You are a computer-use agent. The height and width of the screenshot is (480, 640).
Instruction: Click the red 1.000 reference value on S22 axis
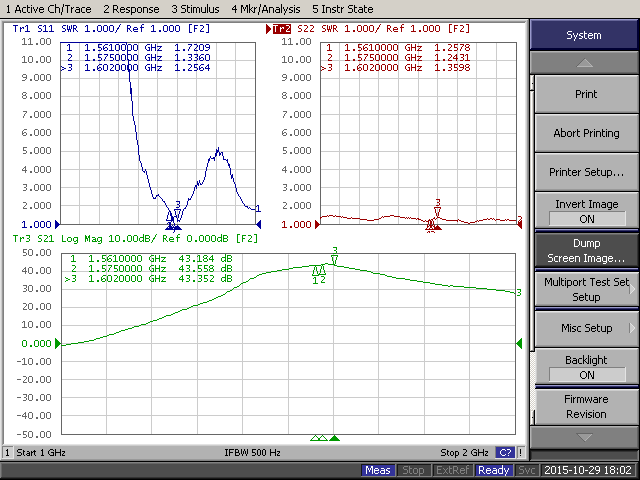(x=296, y=224)
